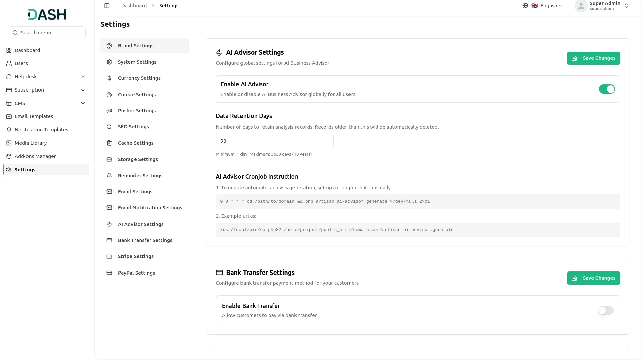The image size is (644, 362).
Task: Click the Super Admin avatar icon
Action: [x=581, y=6]
